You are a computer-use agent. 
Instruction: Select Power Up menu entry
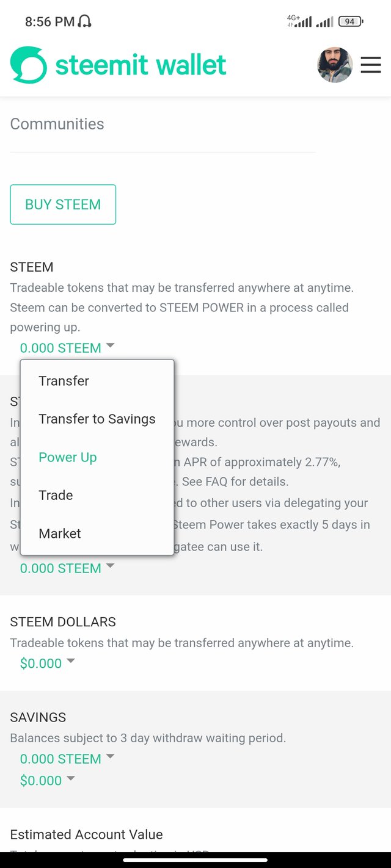[x=67, y=457]
